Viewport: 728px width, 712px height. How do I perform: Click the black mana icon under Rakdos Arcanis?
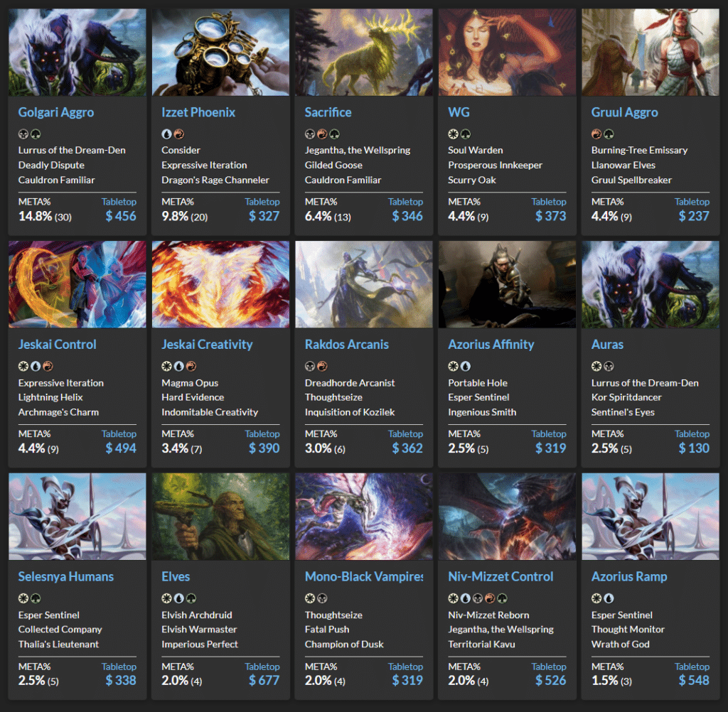310,367
